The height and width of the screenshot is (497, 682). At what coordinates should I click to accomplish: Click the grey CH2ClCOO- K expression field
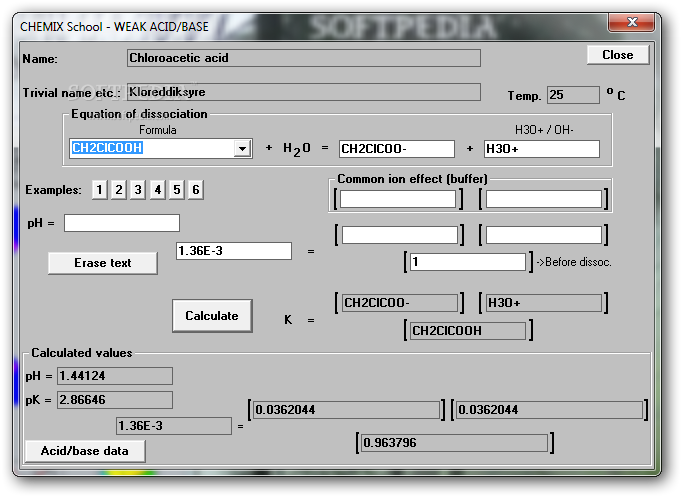click(x=400, y=303)
